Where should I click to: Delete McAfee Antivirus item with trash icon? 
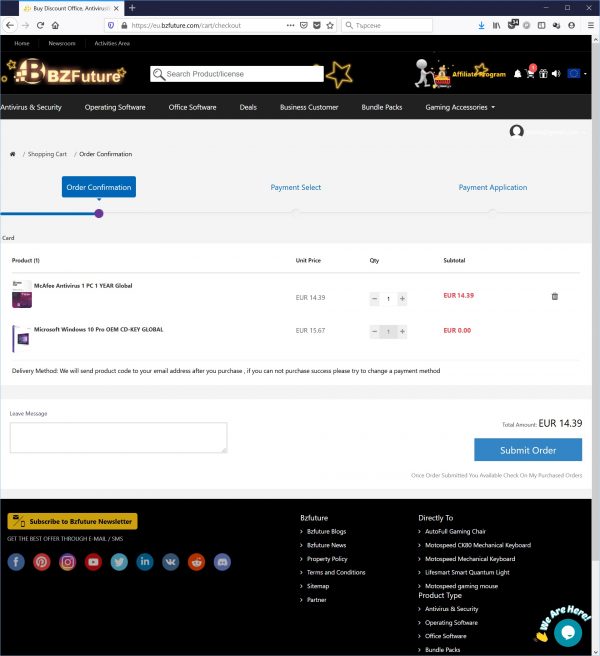[554, 296]
